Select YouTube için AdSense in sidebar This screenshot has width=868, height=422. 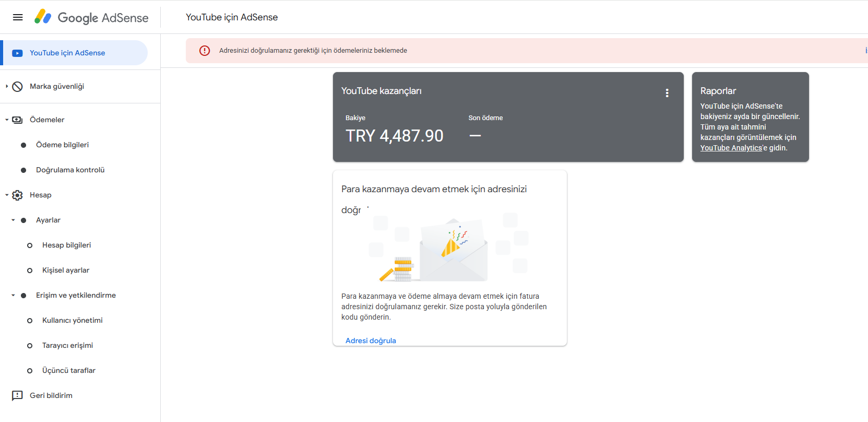(x=75, y=53)
